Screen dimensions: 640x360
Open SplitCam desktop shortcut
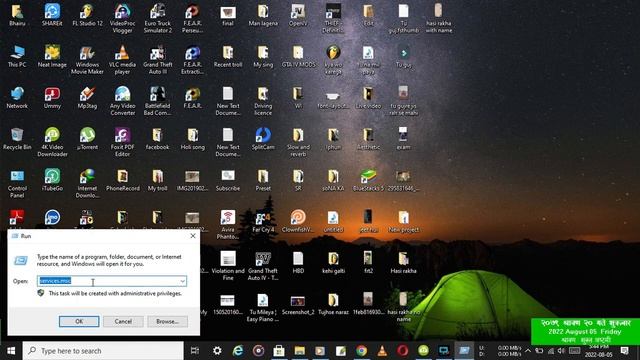coord(263,139)
